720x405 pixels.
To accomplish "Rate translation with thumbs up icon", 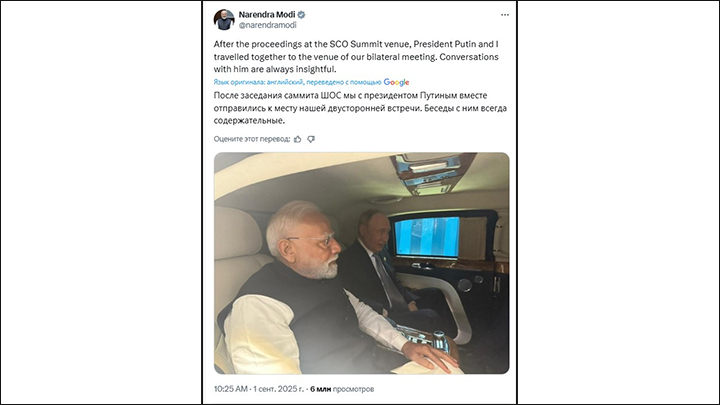I will pos(298,139).
